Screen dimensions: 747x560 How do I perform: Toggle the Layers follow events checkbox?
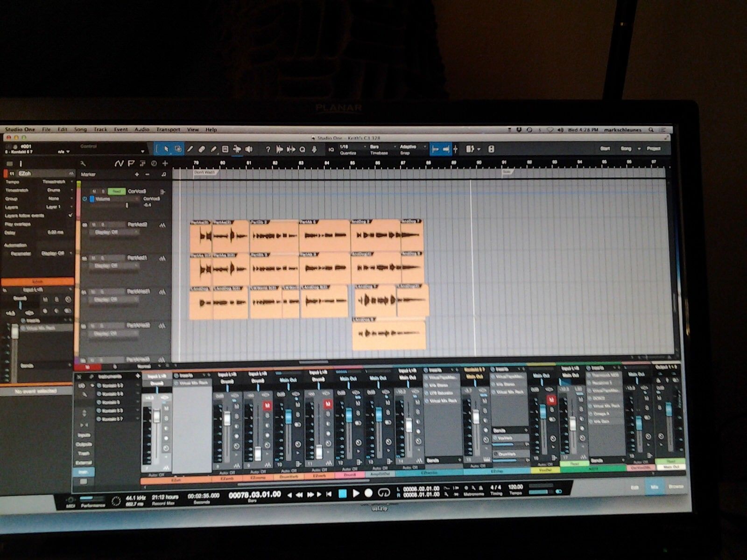70,215
